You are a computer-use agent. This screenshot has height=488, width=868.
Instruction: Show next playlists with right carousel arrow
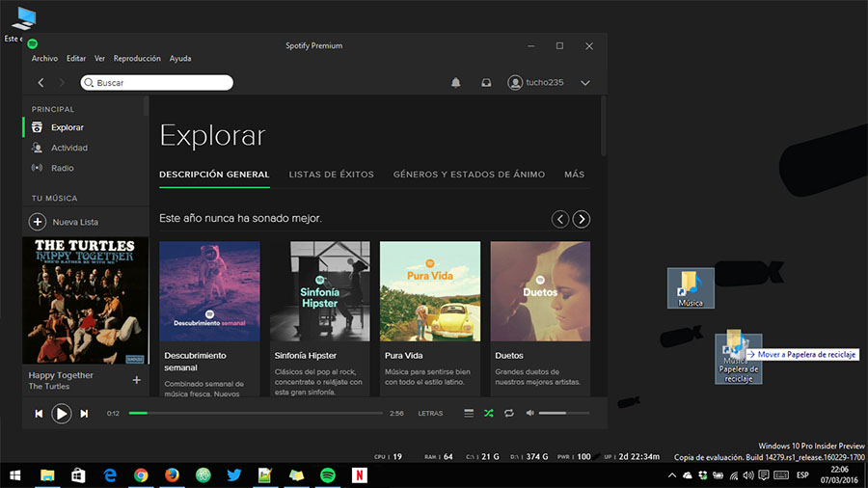pos(582,219)
